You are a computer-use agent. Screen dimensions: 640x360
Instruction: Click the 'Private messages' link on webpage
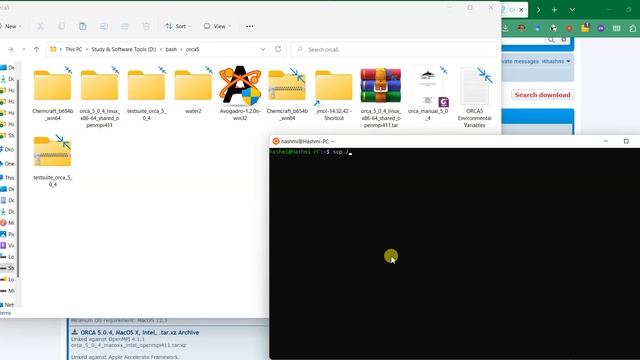(x=520, y=61)
